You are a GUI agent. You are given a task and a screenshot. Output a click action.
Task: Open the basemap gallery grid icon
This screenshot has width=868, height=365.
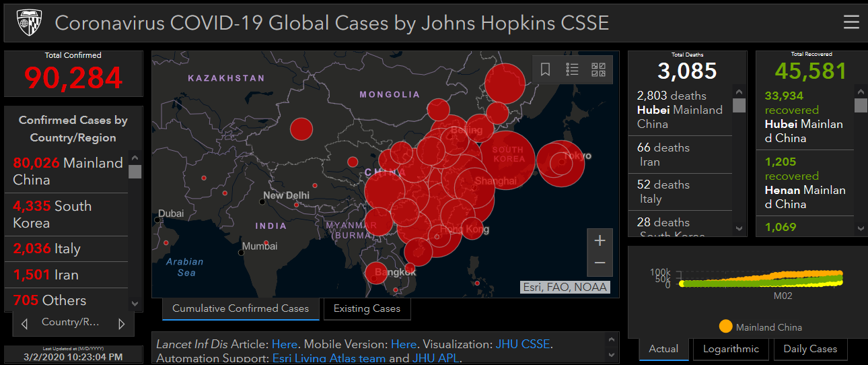click(x=598, y=69)
